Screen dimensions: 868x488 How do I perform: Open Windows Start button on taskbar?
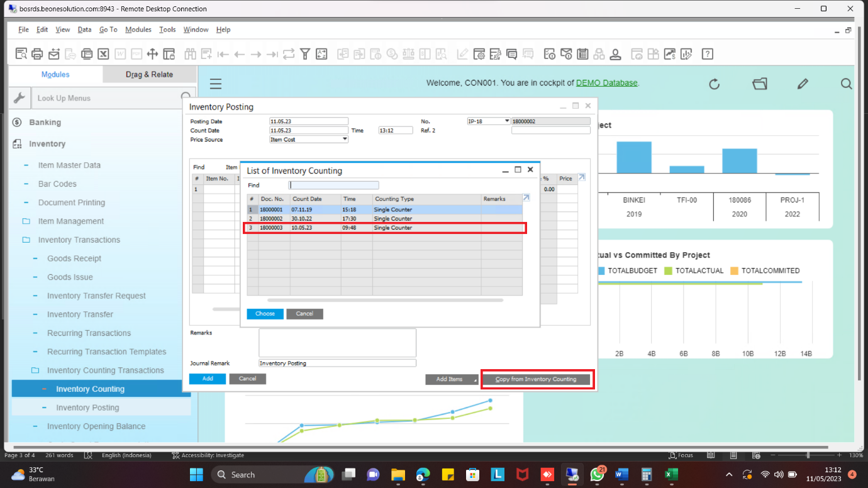pyautogui.click(x=196, y=474)
